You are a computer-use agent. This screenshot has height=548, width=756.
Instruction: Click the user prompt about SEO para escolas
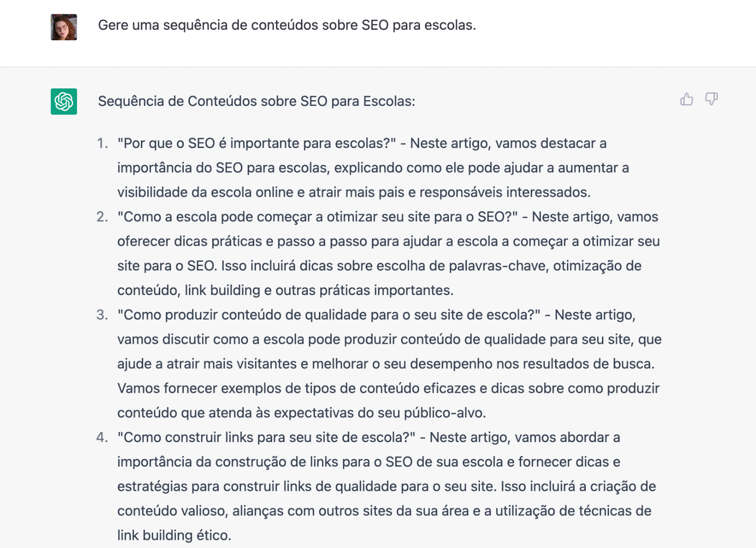287,25
